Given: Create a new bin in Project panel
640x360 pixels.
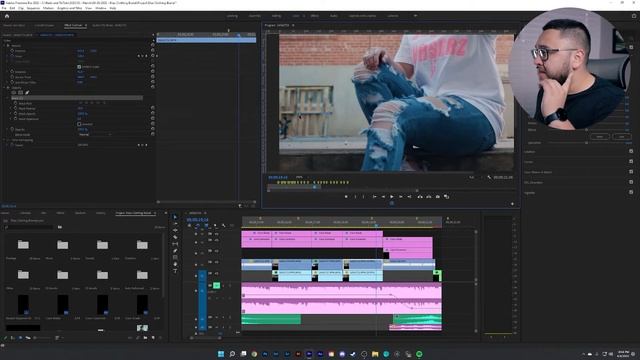Looking at the screenshot, I should [x=145, y=338].
